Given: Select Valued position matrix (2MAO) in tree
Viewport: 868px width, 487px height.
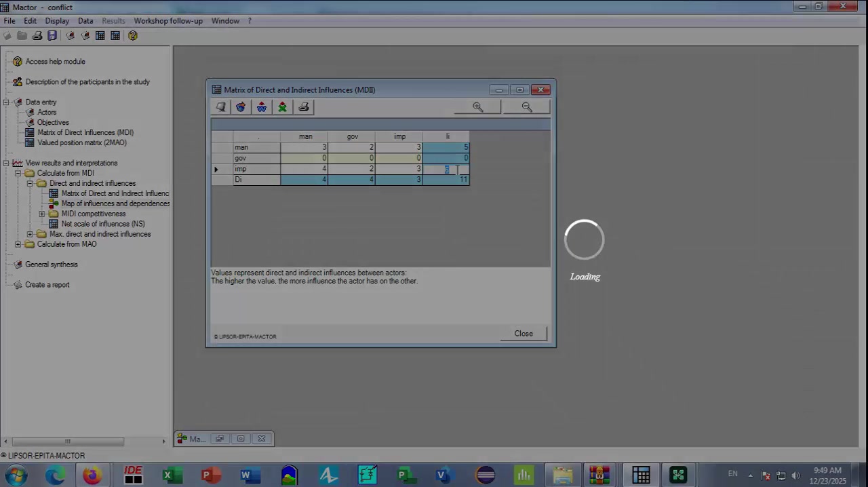Looking at the screenshot, I should (81, 143).
